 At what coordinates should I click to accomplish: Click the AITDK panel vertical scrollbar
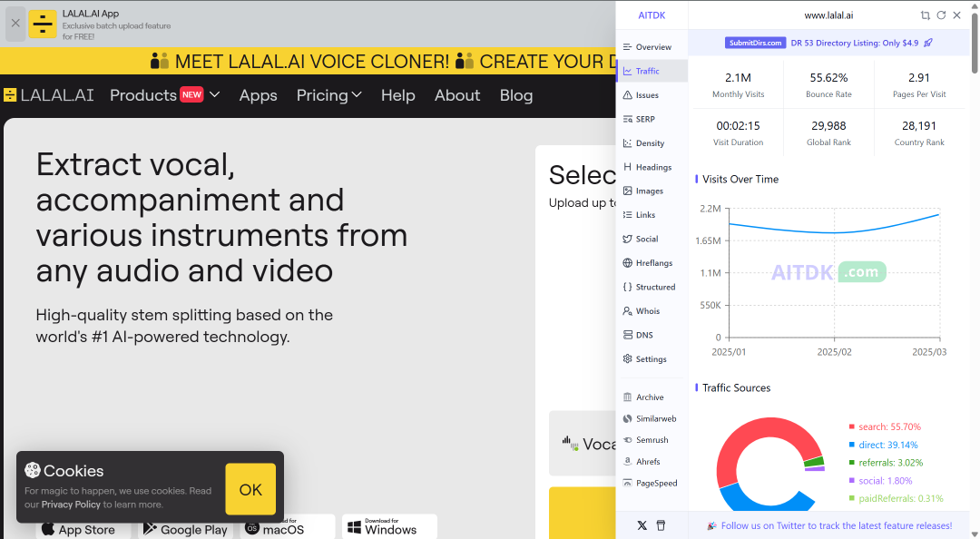click(975, 43)
